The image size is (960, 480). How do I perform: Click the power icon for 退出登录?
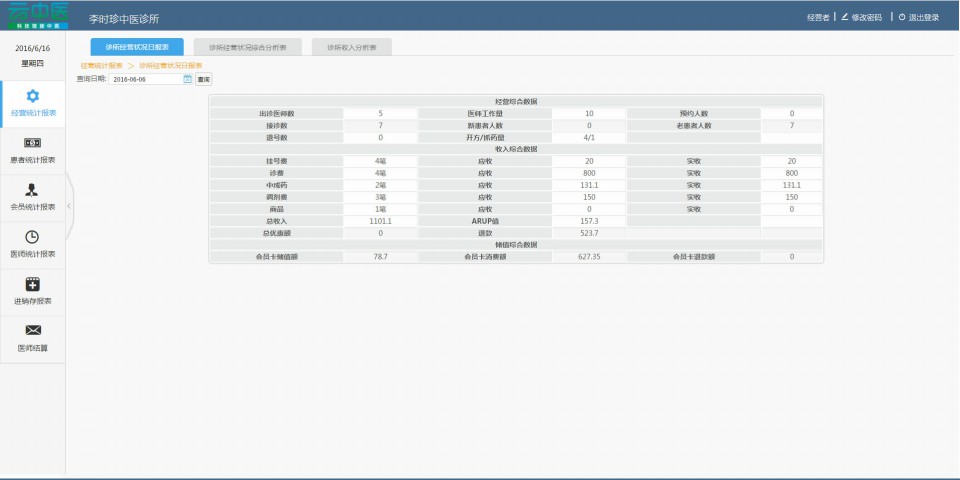tap(901, 17)
